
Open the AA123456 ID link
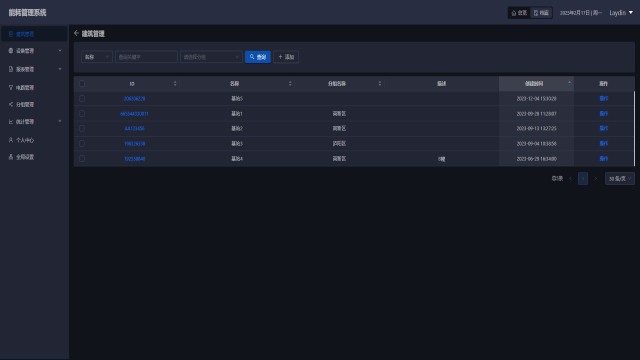134,128
